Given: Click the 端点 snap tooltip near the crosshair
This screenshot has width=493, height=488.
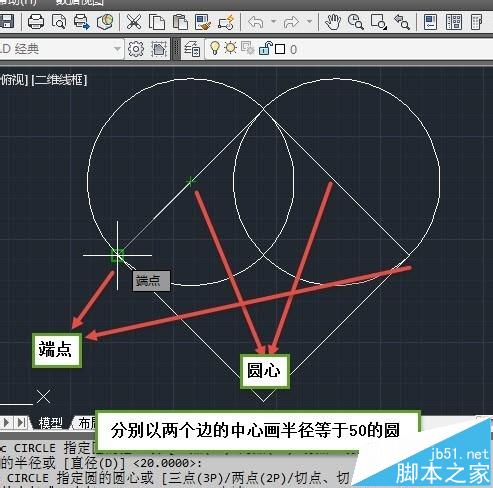Looking at the screenshot, I should pos(151,281).
